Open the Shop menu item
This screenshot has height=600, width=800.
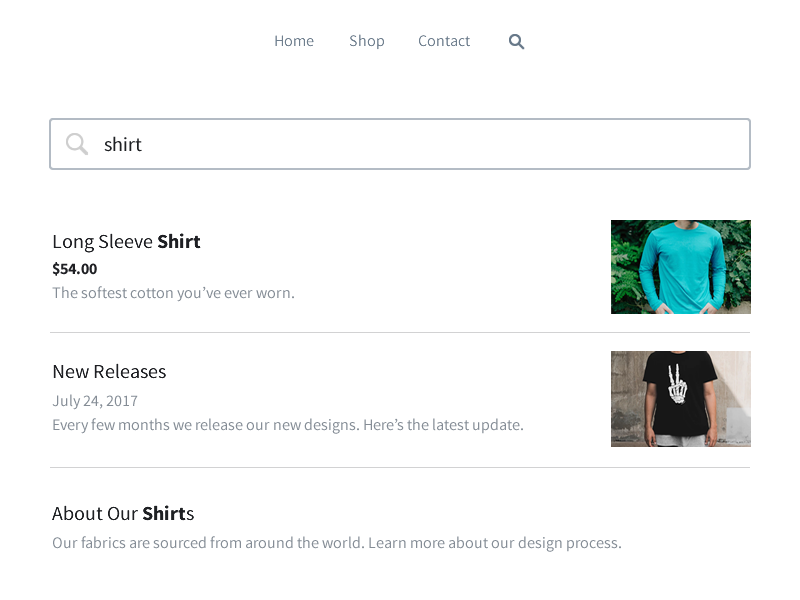click(x=367, y=41)
